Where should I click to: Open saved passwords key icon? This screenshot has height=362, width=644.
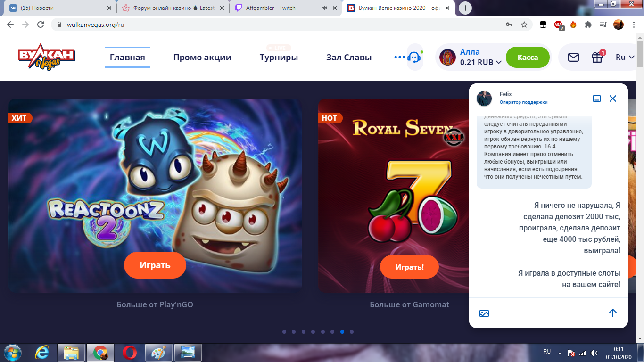pos(509,25)
